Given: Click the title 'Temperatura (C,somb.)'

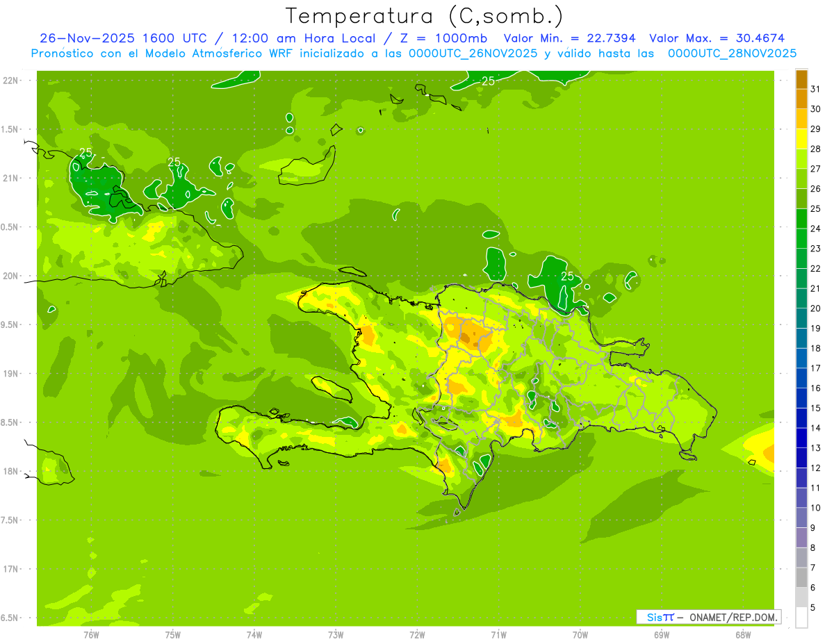Looking at the screenshot, I should click(x=424, y=16).
